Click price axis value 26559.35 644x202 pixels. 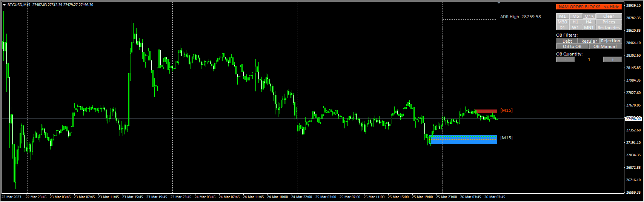pos(633,193)
